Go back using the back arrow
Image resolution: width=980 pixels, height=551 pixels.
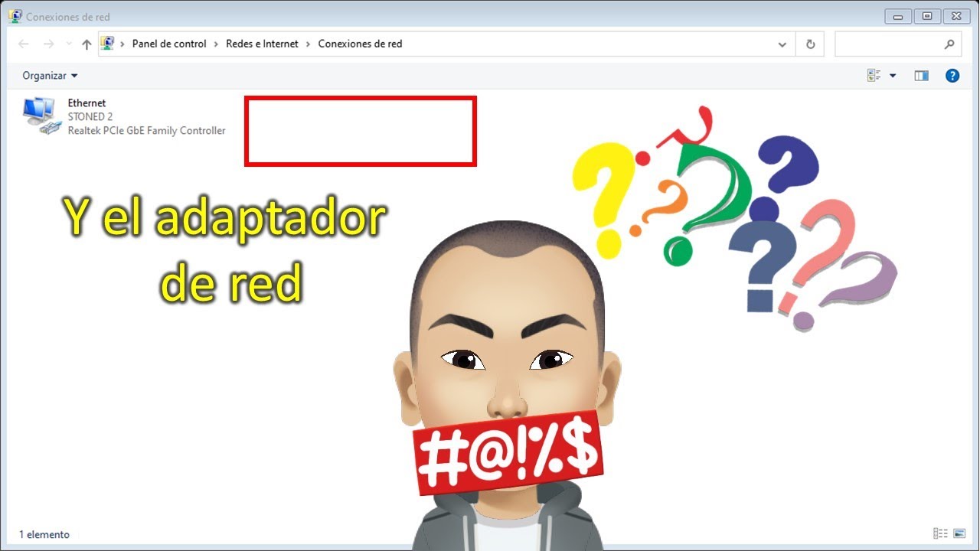(x=24, y=44)
